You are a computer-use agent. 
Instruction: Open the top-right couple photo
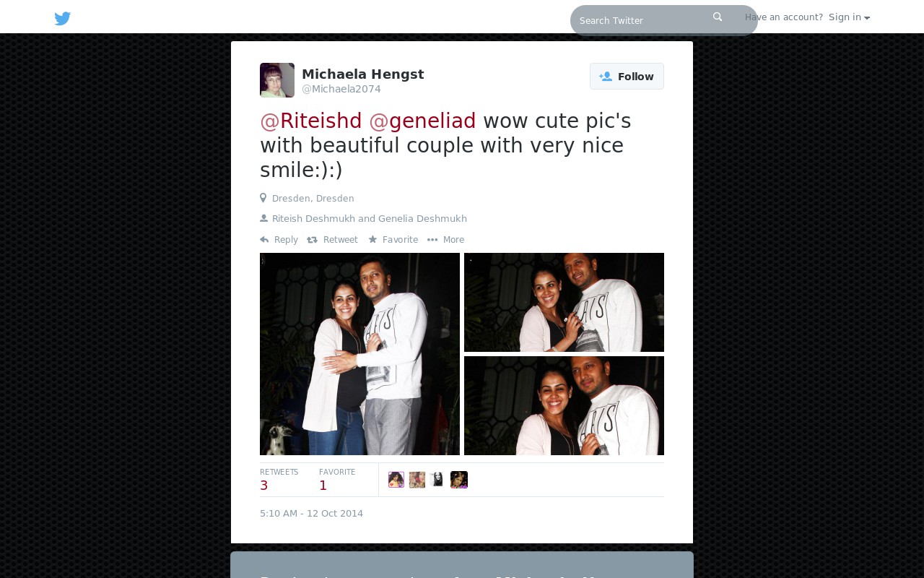(x=564, y=302)
